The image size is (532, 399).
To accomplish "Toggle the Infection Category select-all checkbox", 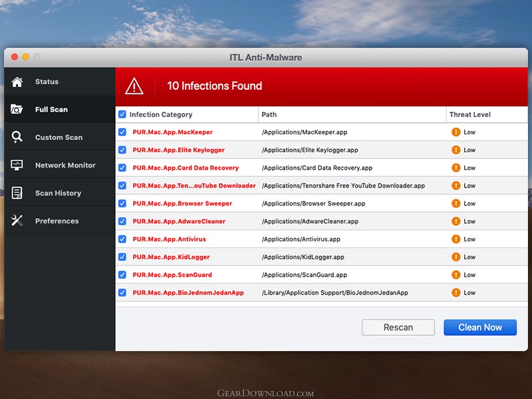I will point(122,114).
